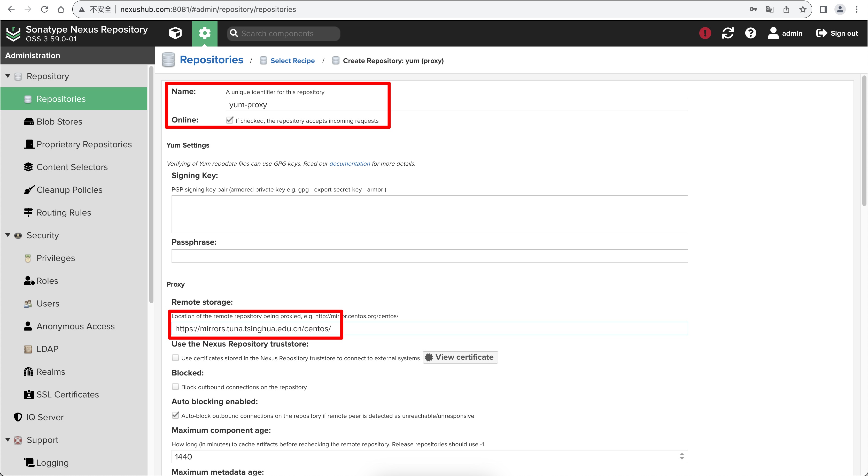
Task: Open saved passwords key icon
Action: point(753,9)
